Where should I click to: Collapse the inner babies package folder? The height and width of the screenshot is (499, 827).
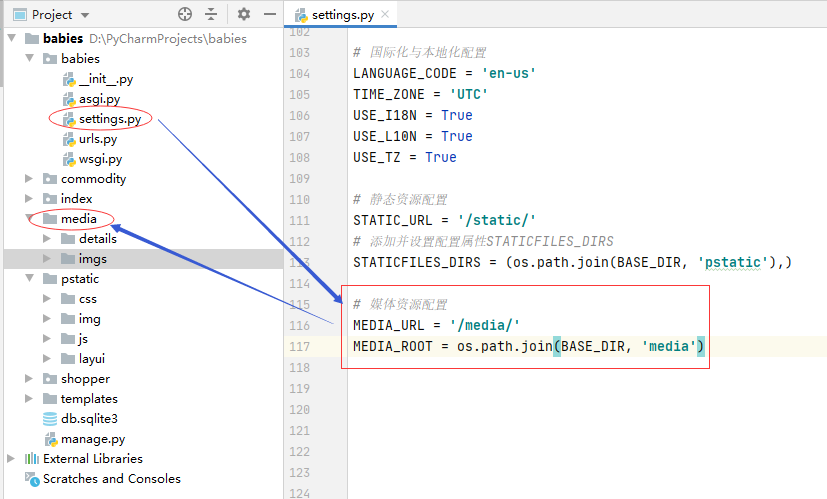[x=30, y=58]
